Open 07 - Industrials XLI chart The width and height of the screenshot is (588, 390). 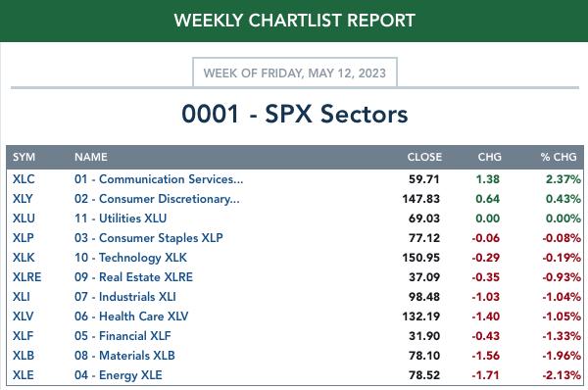tap(125, 297)
